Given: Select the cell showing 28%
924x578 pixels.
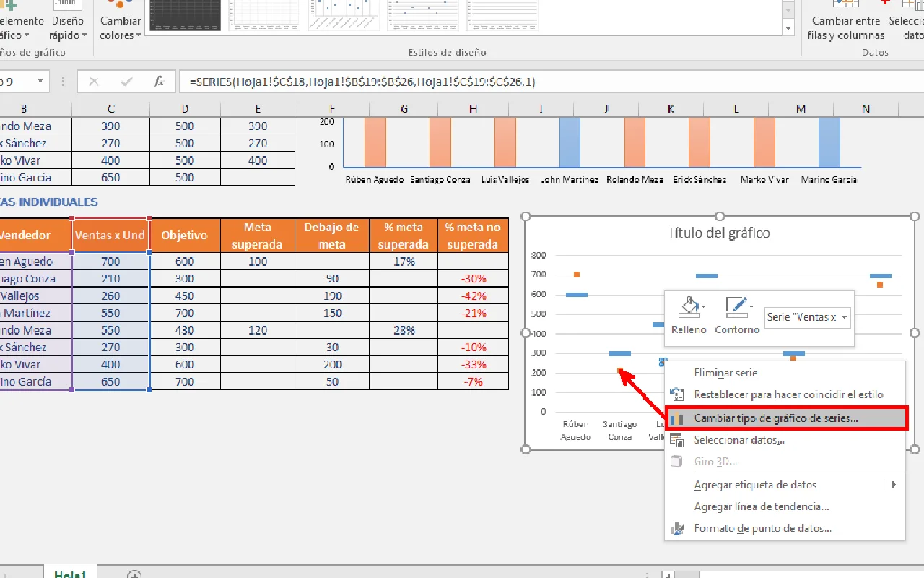Looking at the screenshot, I should coord(404,330).
